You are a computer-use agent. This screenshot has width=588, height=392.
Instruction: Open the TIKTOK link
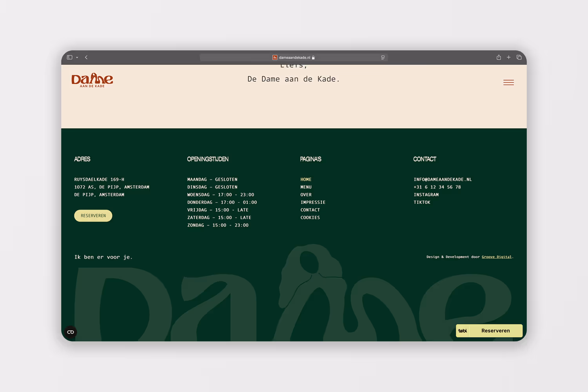[422, 202]
